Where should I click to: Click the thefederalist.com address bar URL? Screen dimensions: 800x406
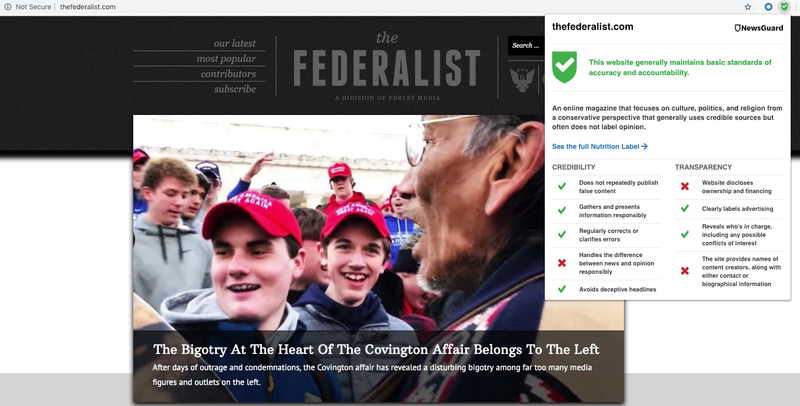(x=88, y=7)
